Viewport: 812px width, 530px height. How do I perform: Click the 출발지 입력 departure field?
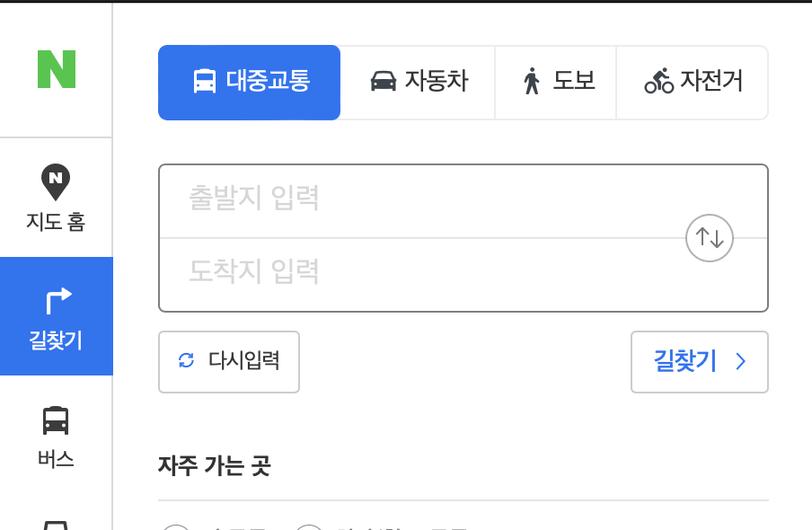[x=463, y=201]
